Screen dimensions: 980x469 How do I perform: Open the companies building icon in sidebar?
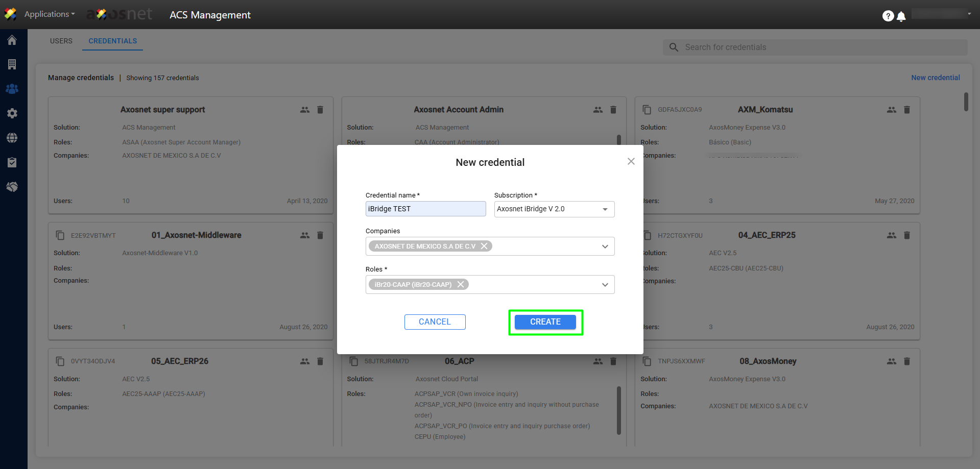[x=12, y=64]
